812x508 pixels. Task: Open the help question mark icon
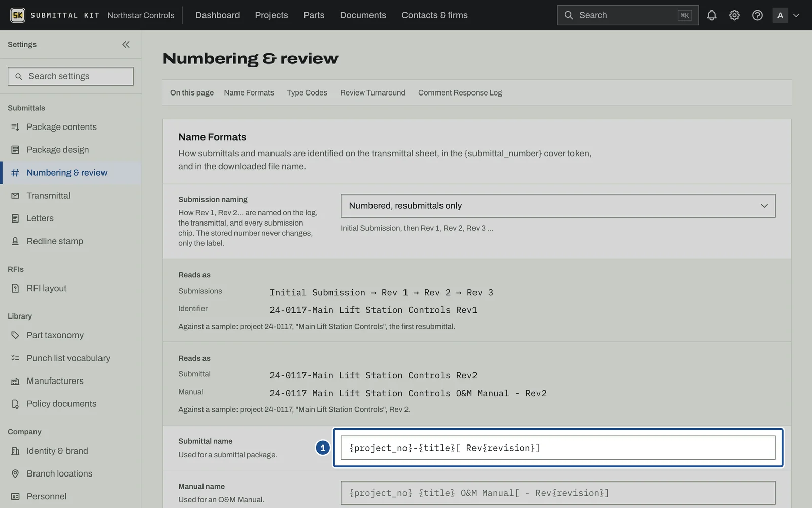pyautogui.click(x=757, y=15)
